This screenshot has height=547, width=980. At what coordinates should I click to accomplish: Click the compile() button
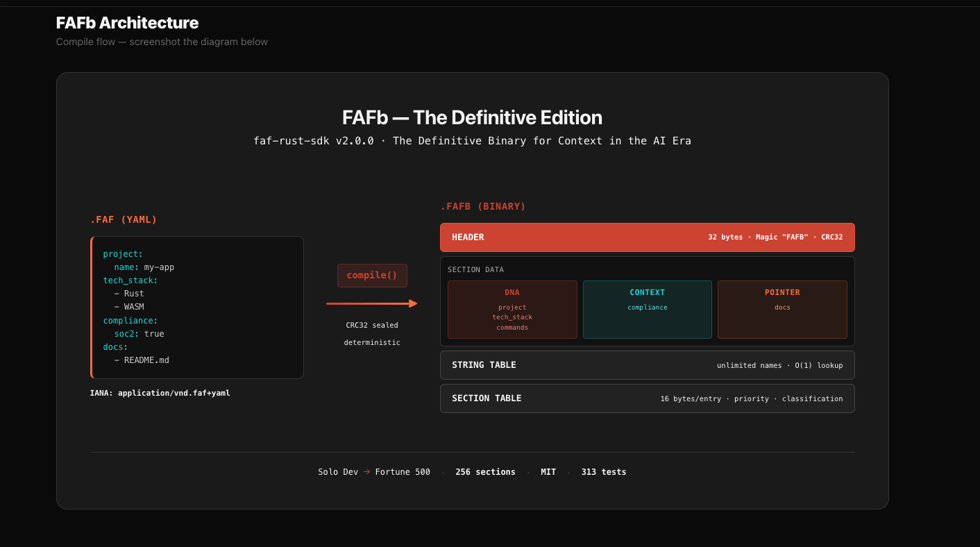coord(372,275)
